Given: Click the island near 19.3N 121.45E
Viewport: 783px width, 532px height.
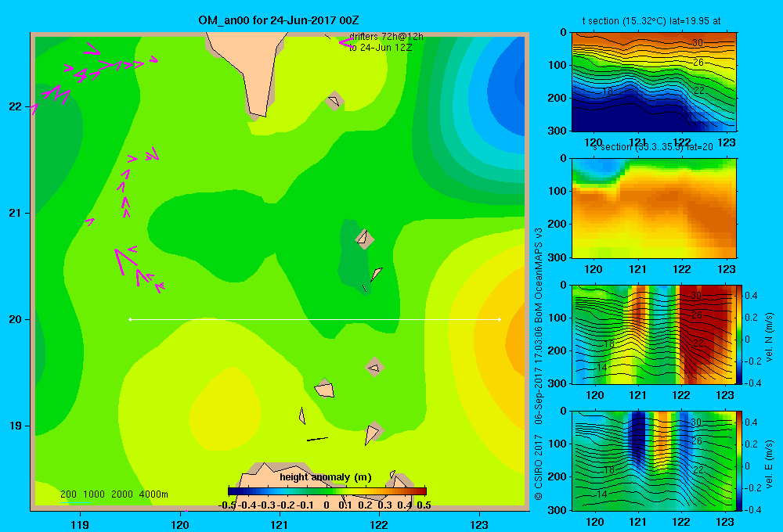Looking at the screenshot, I should [325, 388].
